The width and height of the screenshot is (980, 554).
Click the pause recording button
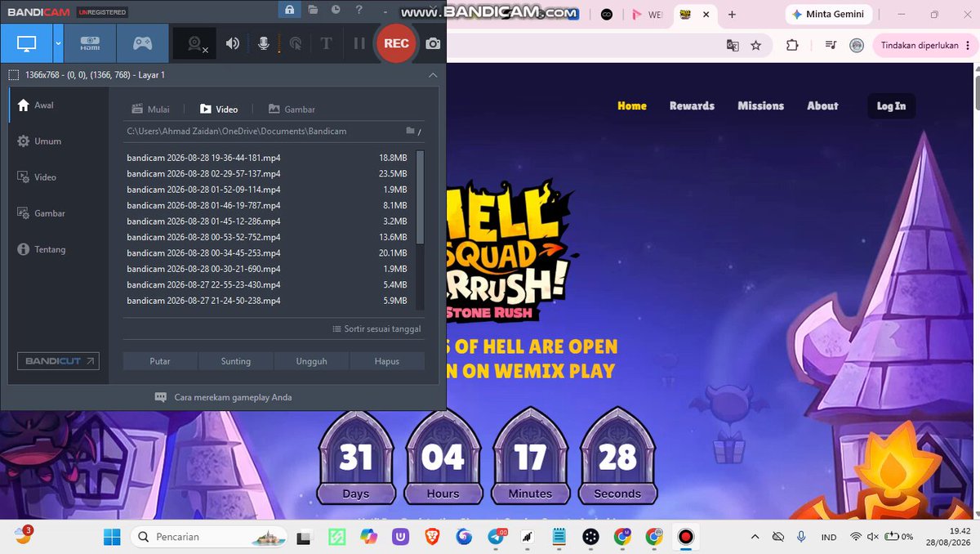(359, 44)
